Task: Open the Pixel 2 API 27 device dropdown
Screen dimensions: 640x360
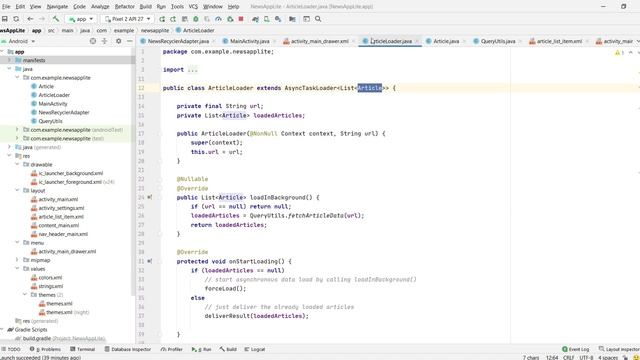Action: tap(128, 19)
